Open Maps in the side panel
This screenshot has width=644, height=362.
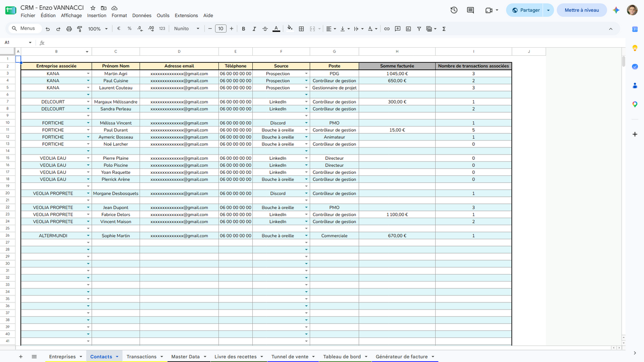pos(635,104)
